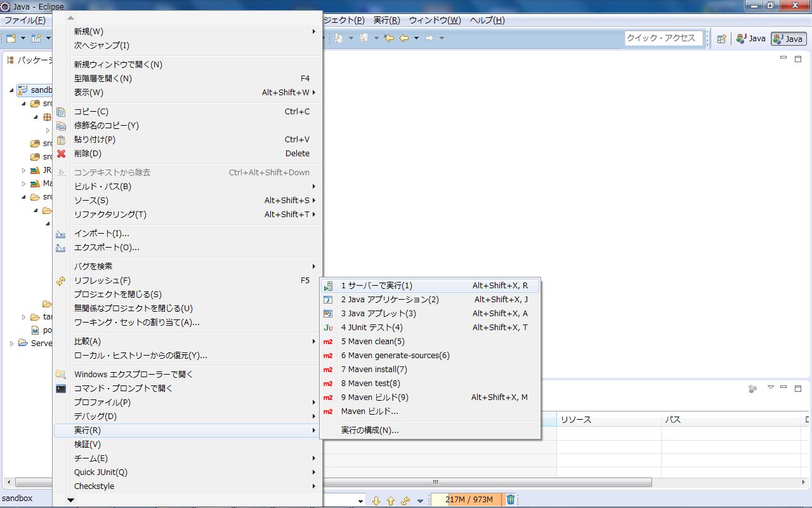
Task: Click the New wizard toolbar icon
Action: [x=11, y=38]
